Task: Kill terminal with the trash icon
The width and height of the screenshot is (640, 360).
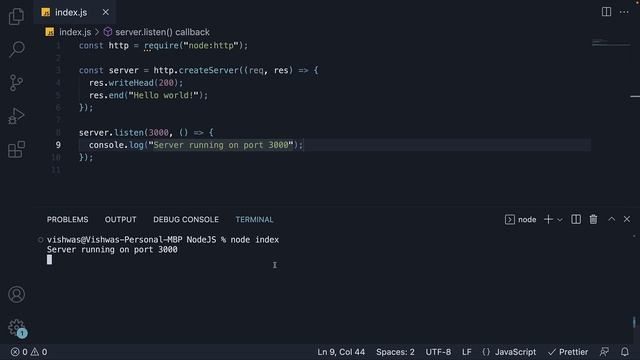Action: pyautogui.click(x=593, y=220)
